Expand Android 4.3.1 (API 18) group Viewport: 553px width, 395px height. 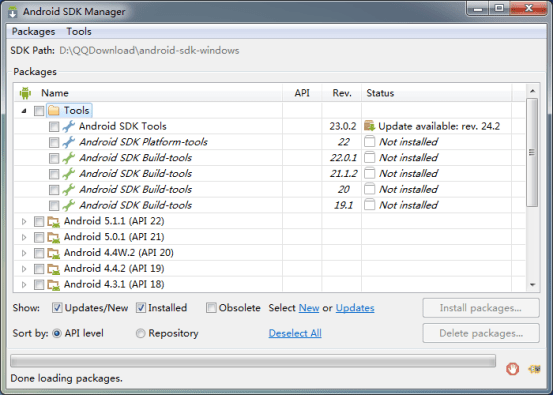pos(24,285)
